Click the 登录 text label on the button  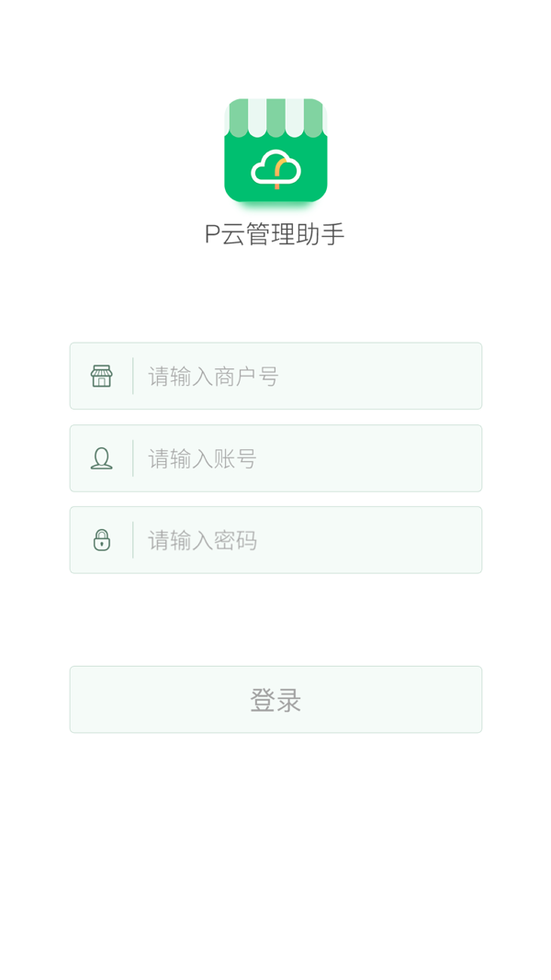coord(275,700)
